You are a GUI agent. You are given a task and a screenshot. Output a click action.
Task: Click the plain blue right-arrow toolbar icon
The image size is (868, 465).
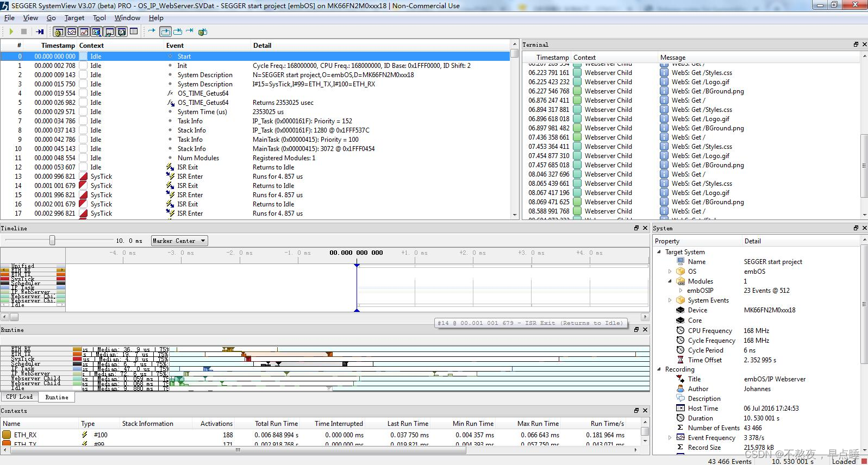[152, 31]
